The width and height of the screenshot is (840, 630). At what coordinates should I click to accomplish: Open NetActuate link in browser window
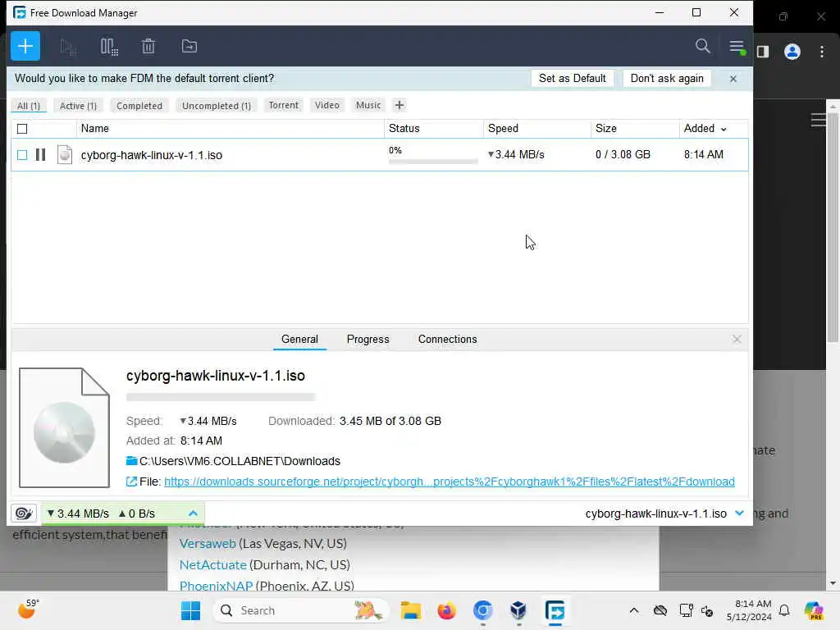(212, 564)
